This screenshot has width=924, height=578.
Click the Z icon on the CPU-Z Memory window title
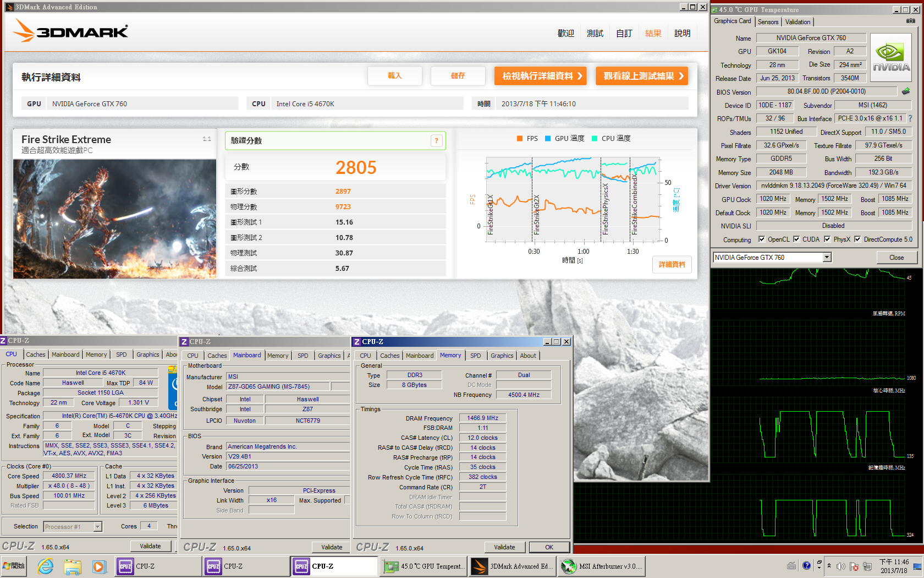click(x=357, y=342)
